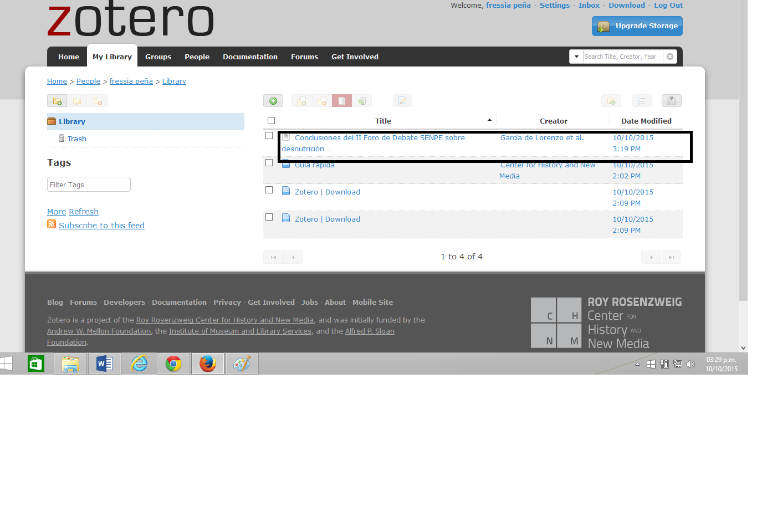Open the Subscribe to this feed link
Screen dimensions: 757x532
point(101,225)
